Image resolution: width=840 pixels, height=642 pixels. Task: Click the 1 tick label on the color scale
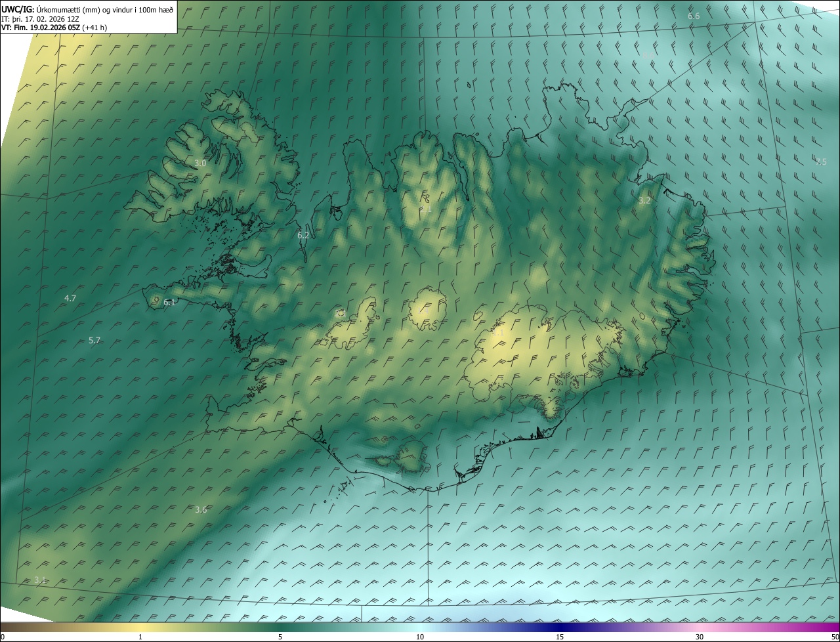click(x=140, y=637)
